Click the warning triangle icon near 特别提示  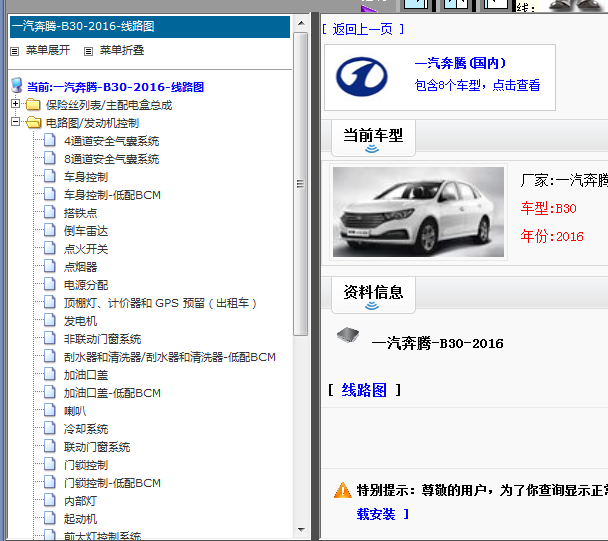pyautogui.click(x=343, y=490)
